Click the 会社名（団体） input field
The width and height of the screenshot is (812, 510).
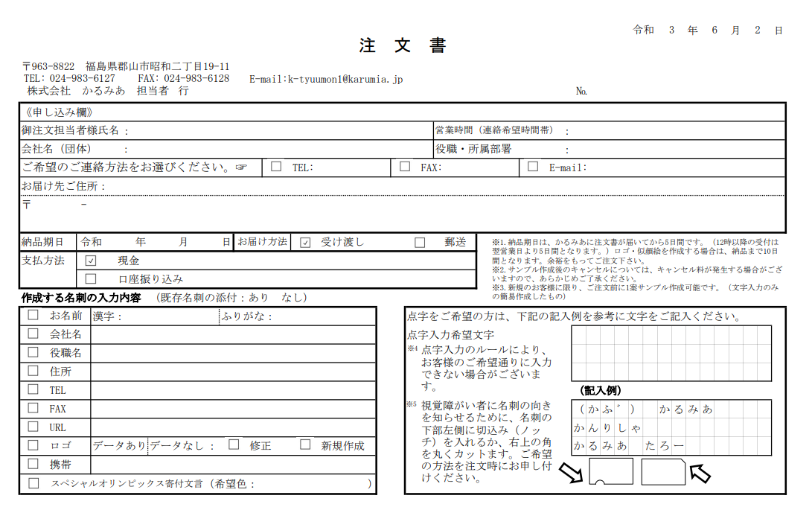coord(280,149)
